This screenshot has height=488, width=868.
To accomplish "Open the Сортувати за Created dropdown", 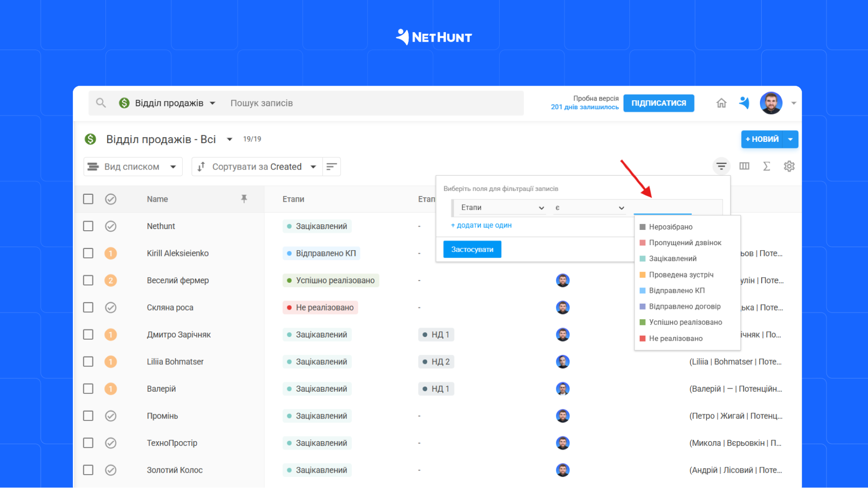I will point(257,167).
